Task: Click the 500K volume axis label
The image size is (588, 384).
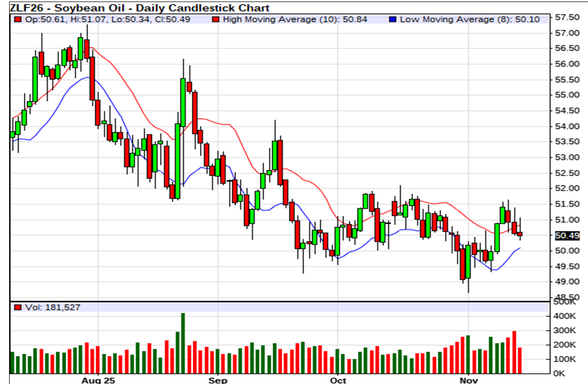Action: [565, 302]
